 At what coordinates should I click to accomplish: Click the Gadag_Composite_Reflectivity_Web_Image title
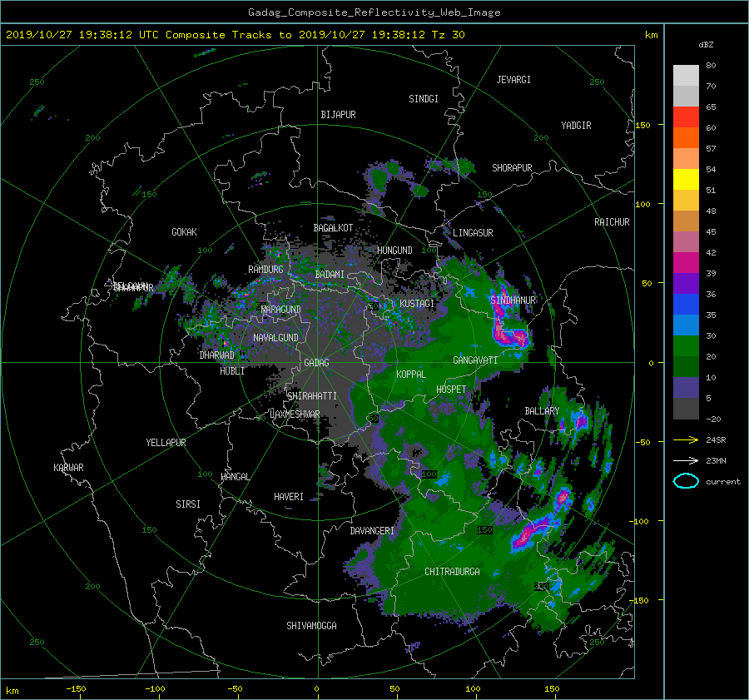point(374,12)
